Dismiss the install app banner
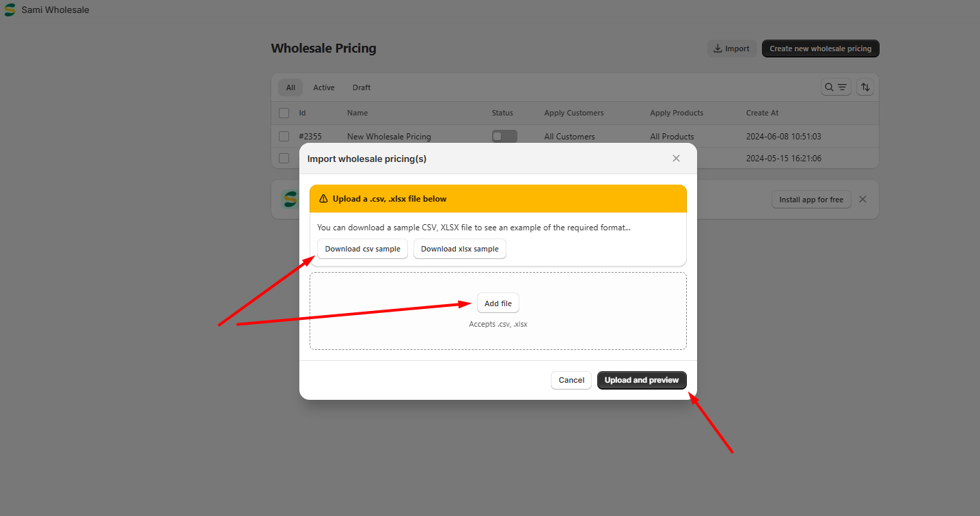 tap(862, 200)
